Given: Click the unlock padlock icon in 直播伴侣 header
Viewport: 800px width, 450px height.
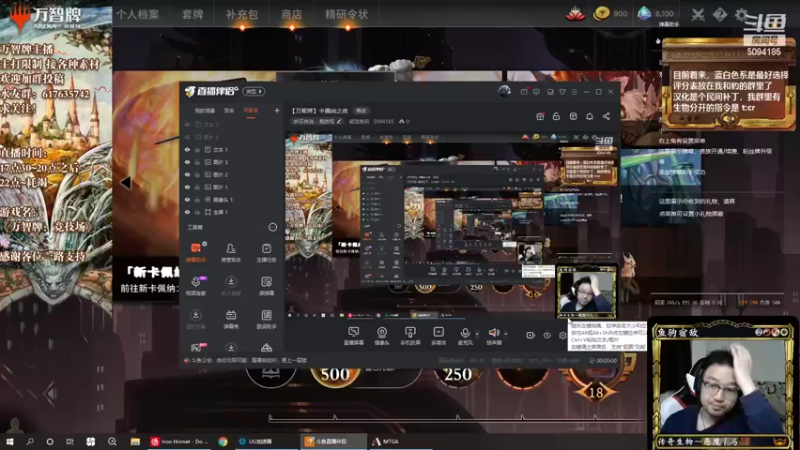Looking at the screenshot, I should (556, 116).
